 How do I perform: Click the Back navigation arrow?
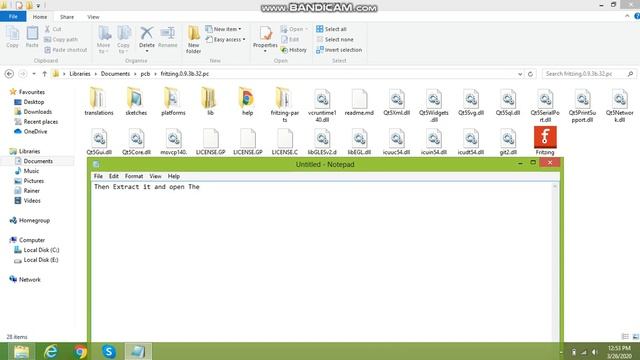click(9, 74)
